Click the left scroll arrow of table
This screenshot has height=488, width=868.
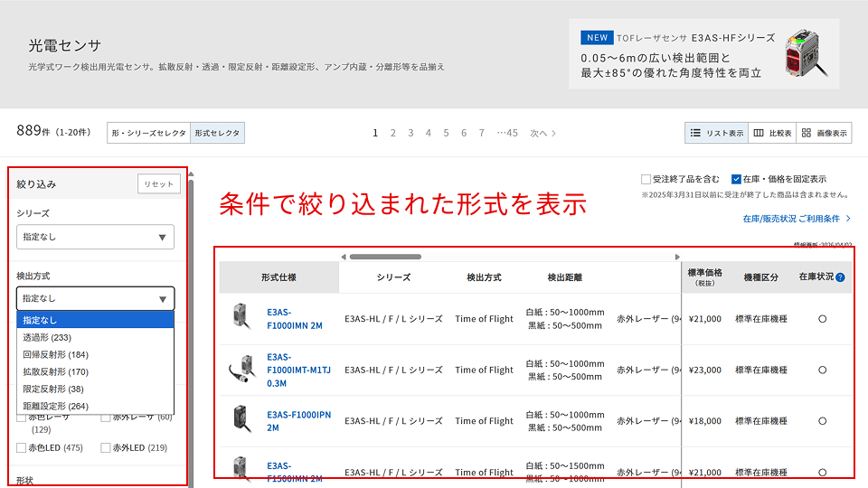point(344,257)
